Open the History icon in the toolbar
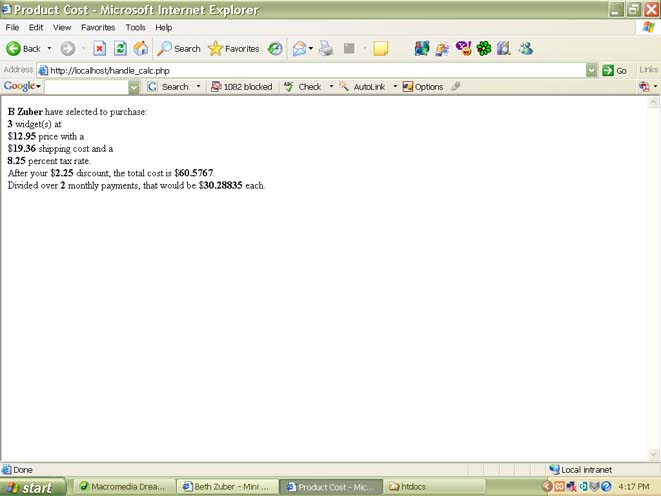661x496 pixels. pos(275,49)
